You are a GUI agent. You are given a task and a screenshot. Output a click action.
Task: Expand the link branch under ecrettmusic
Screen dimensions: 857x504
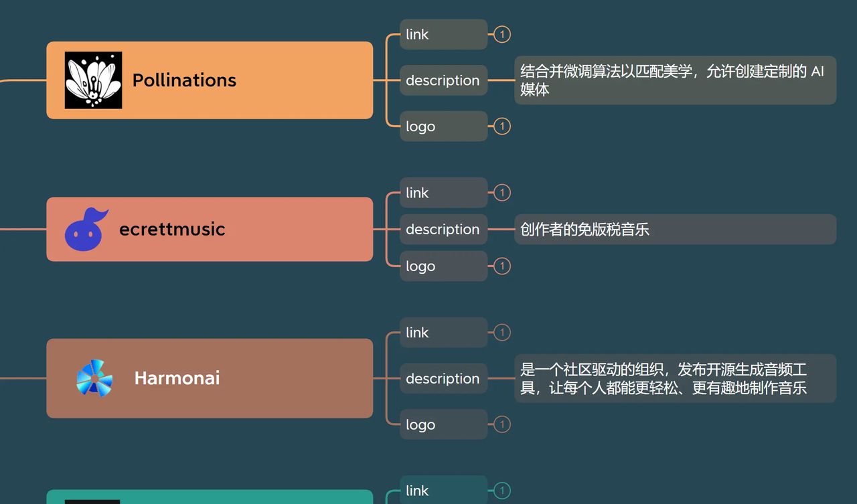pyautogui.click(x=501, y=192)
